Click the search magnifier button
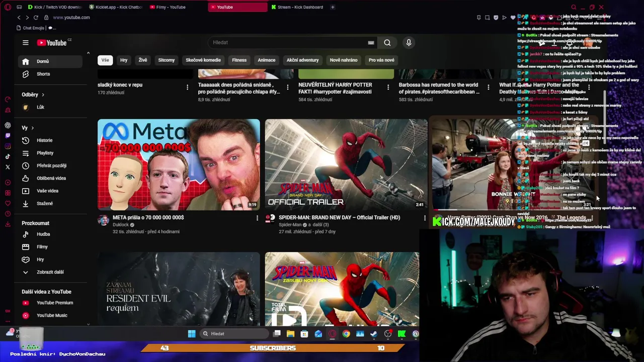This screenshot has width=644, height=362. coord(387,43)
